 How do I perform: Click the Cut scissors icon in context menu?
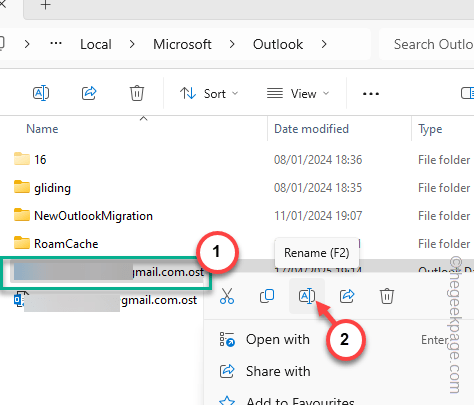[227, 296]
